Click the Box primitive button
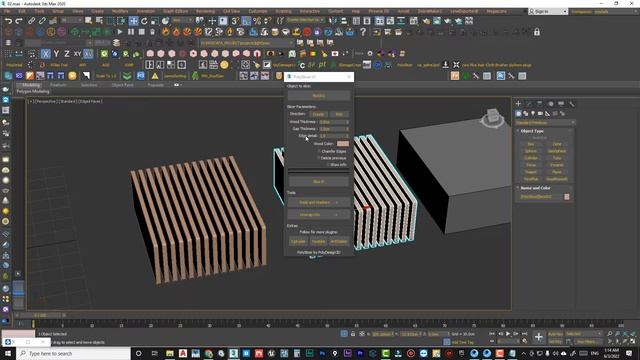 (x=531, y=144)
